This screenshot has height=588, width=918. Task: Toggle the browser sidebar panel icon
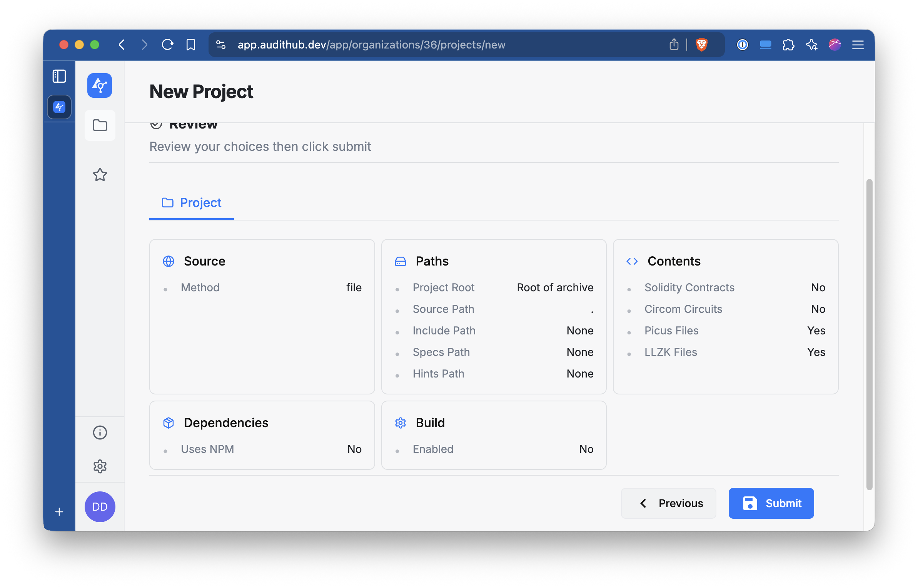[x=59, y=76]
